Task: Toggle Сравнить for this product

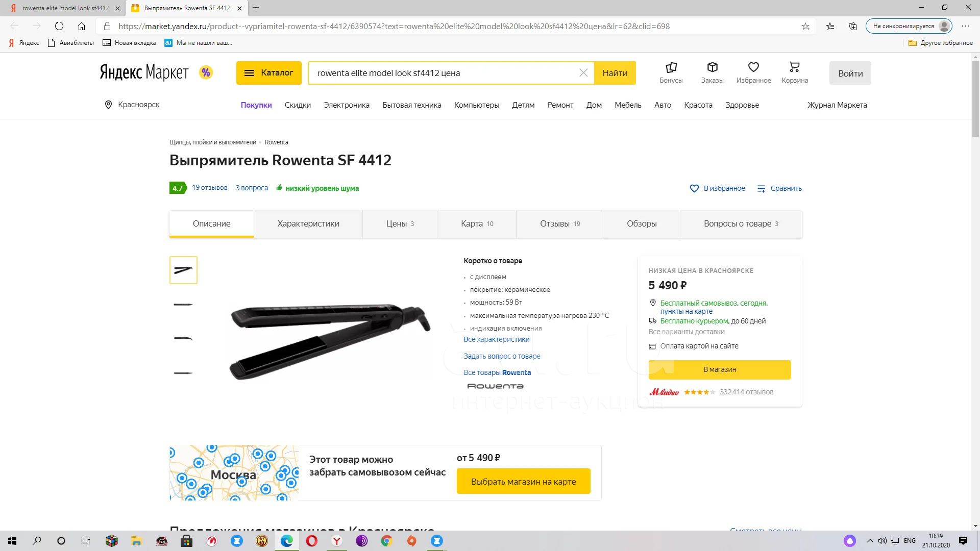Action: (779, 188)
